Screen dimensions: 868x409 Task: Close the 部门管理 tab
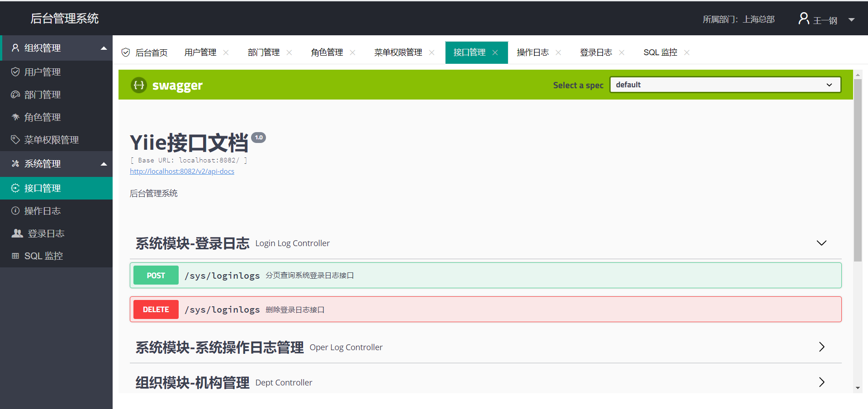289,52
